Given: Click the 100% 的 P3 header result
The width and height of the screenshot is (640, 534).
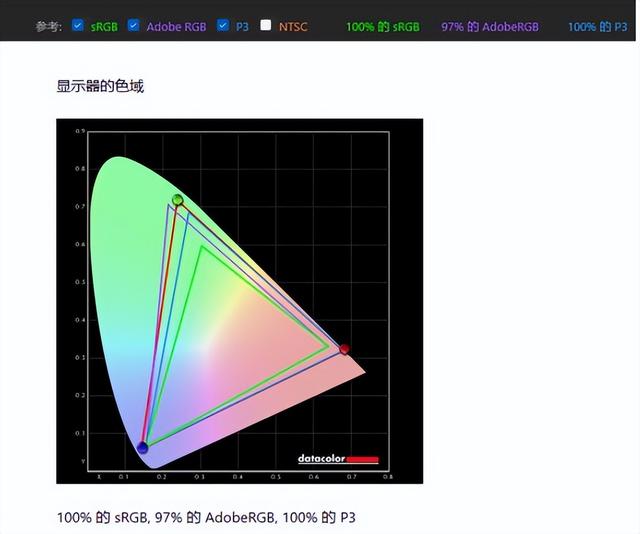Looking at the screenshot, I should tap(598, 27).
